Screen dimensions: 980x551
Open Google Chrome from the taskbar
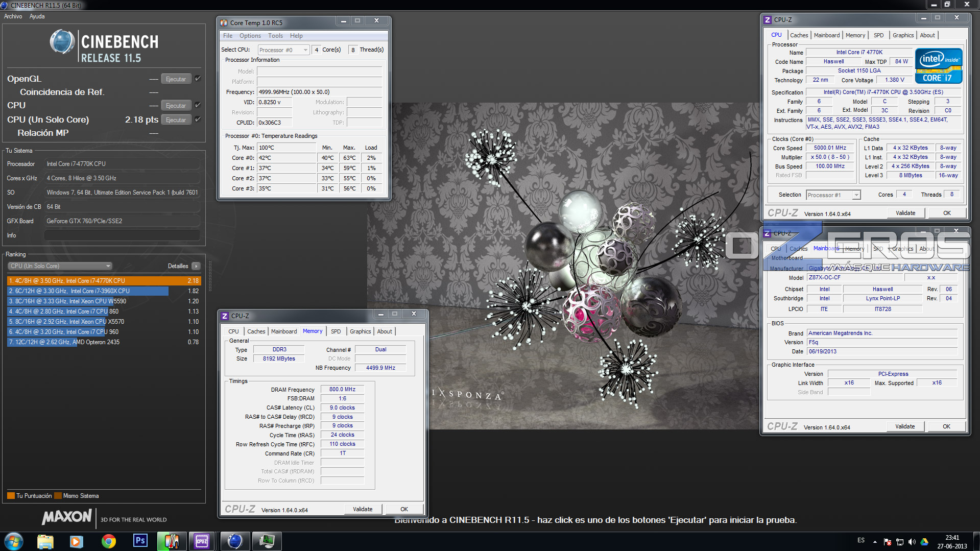[x=108, y=541]
